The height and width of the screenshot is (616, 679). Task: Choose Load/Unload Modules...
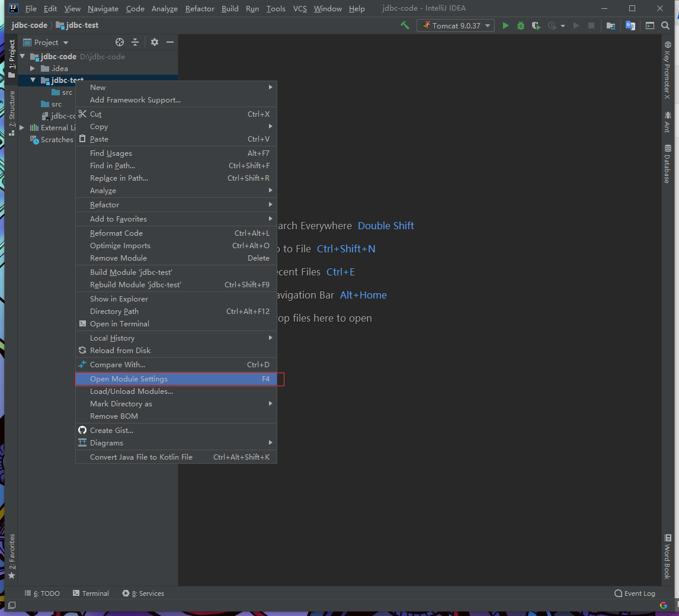[176, 391]
